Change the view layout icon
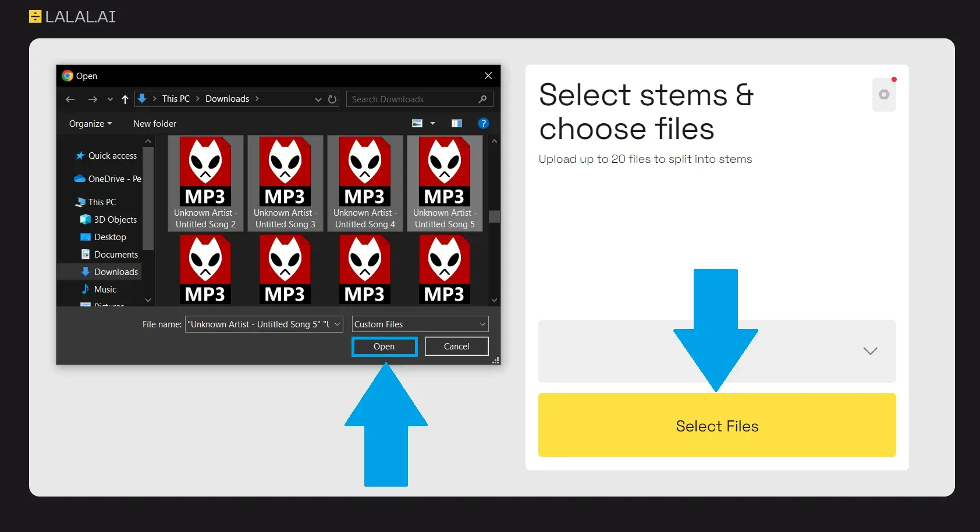980x532 pixels. [x=417, y=123]
